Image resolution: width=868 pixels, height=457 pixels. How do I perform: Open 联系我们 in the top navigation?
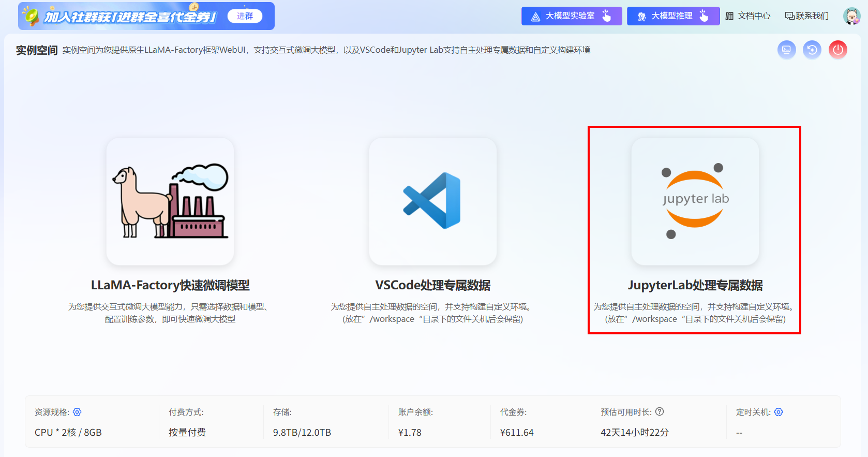click(807, 16)
